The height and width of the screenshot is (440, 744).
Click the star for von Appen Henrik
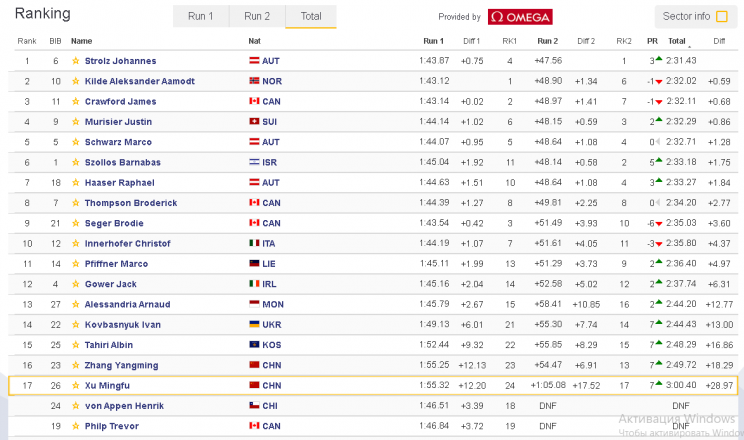click(x=75, y=406)
